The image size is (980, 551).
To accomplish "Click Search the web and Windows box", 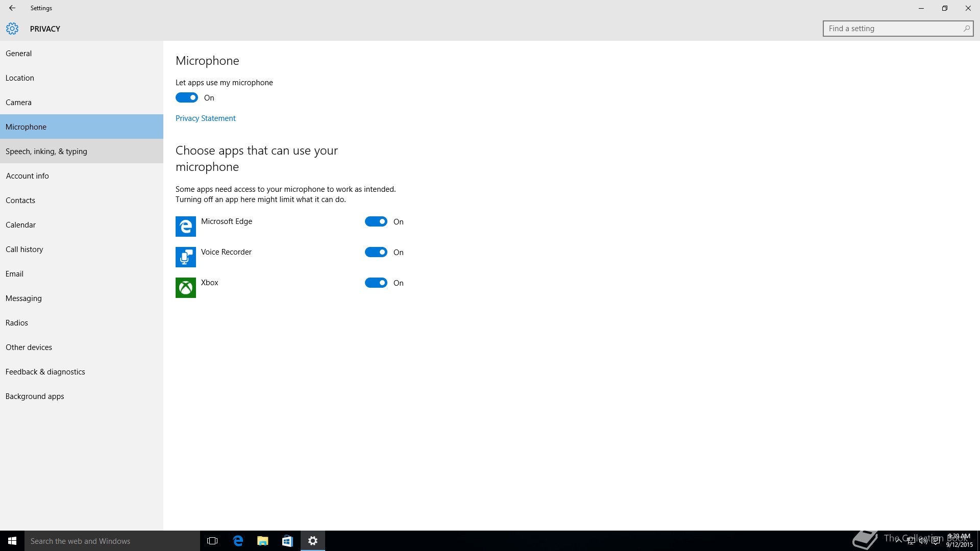I will 112,541.
